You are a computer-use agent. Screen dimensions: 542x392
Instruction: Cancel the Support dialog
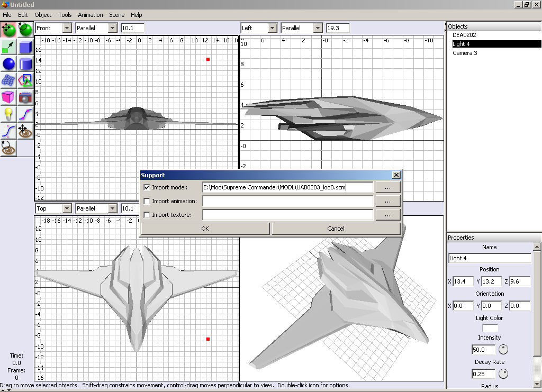click(x=336, y=229)
